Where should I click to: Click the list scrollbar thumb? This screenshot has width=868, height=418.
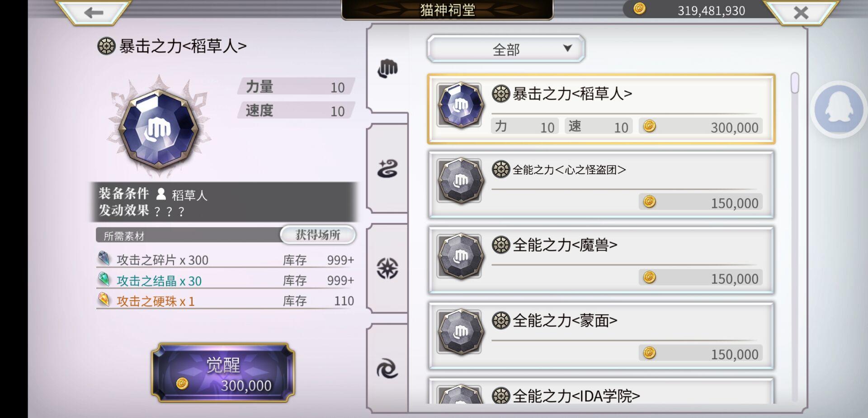[795, 83]
